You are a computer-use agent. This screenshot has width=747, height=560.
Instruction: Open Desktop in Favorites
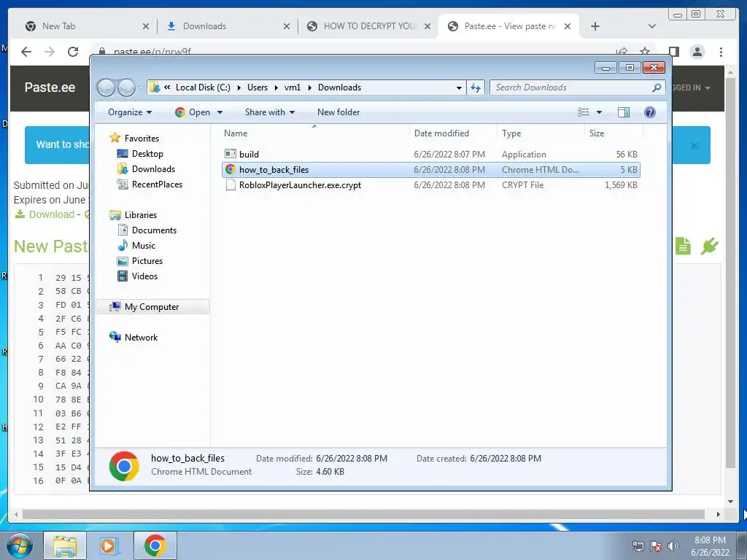click(x=147, y=154)
